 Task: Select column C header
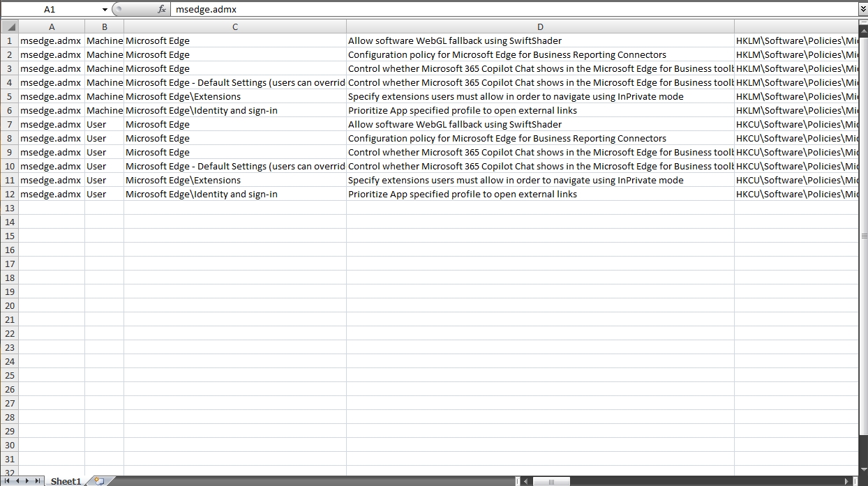tap(235, 26)
